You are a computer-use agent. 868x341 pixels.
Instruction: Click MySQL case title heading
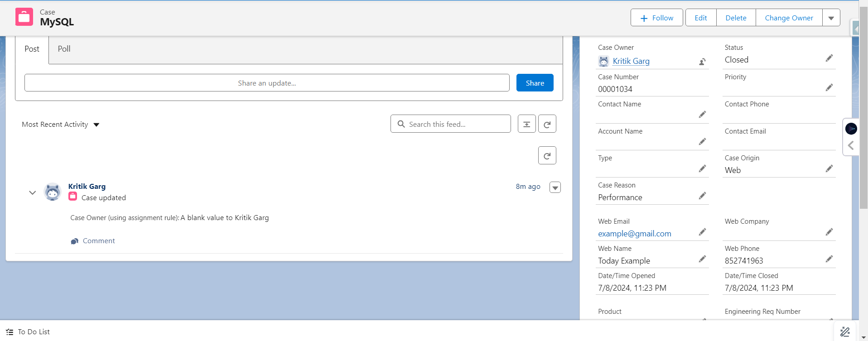click(x=57, y=22)
